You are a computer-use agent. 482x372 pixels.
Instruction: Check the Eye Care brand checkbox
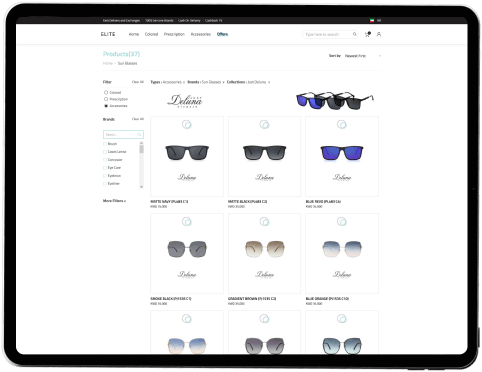tap(105, 168)
